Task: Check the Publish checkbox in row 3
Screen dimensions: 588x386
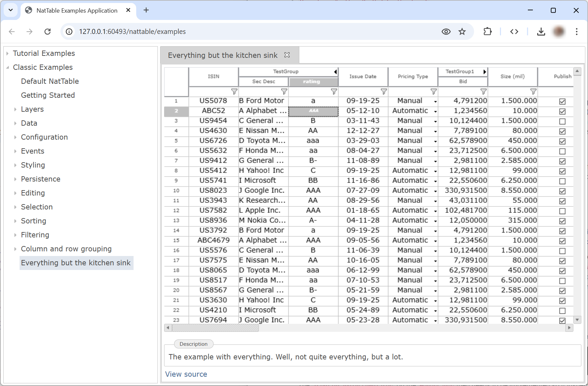Action: click(562, 121)
